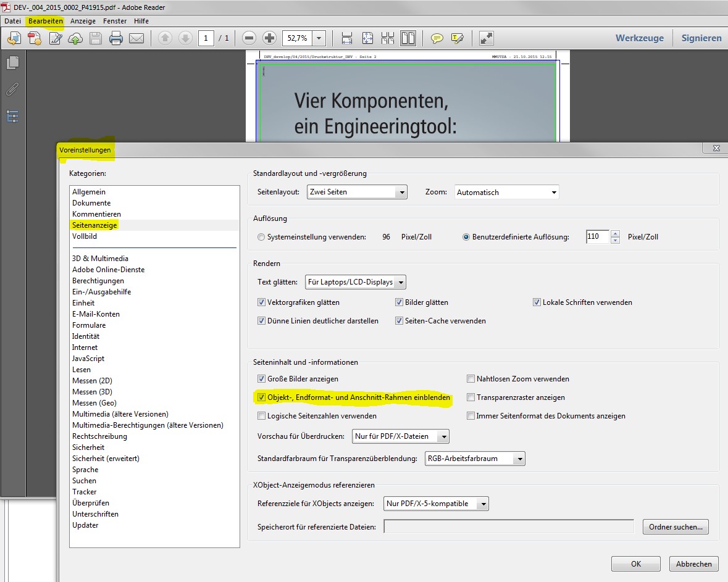Open the Anzeige menu

click(83, 21)
